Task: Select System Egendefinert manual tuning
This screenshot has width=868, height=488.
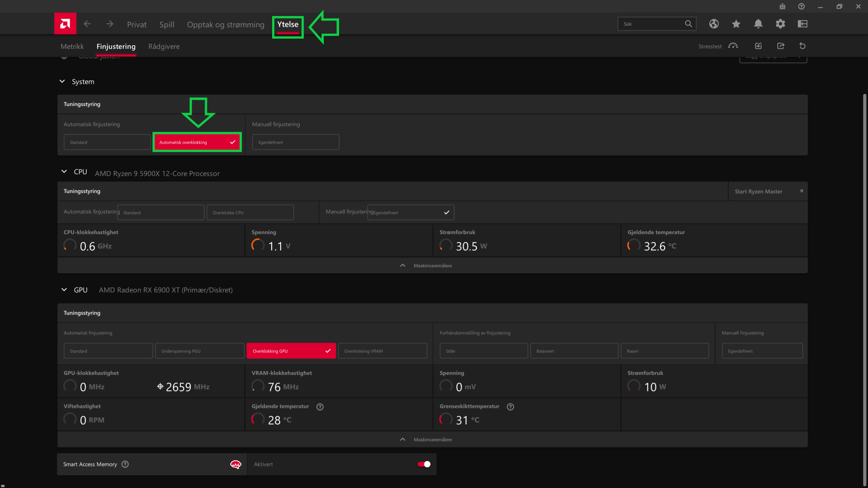Action: (295, 142)
